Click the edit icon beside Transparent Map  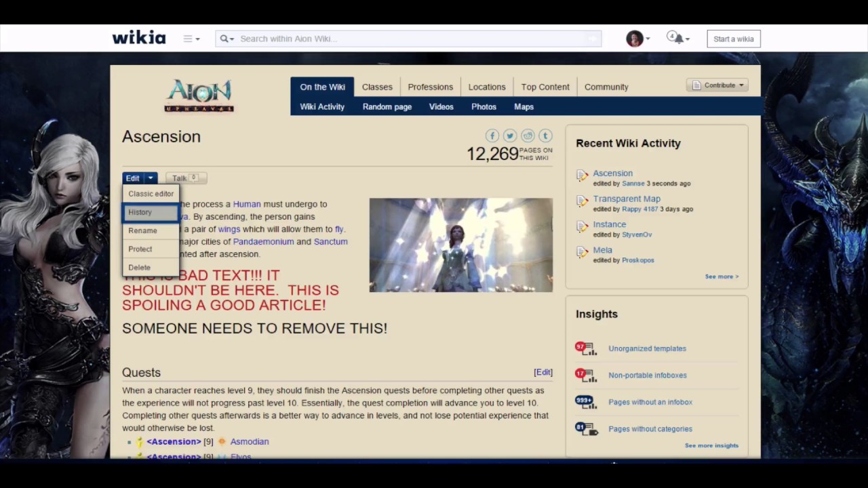582,201
